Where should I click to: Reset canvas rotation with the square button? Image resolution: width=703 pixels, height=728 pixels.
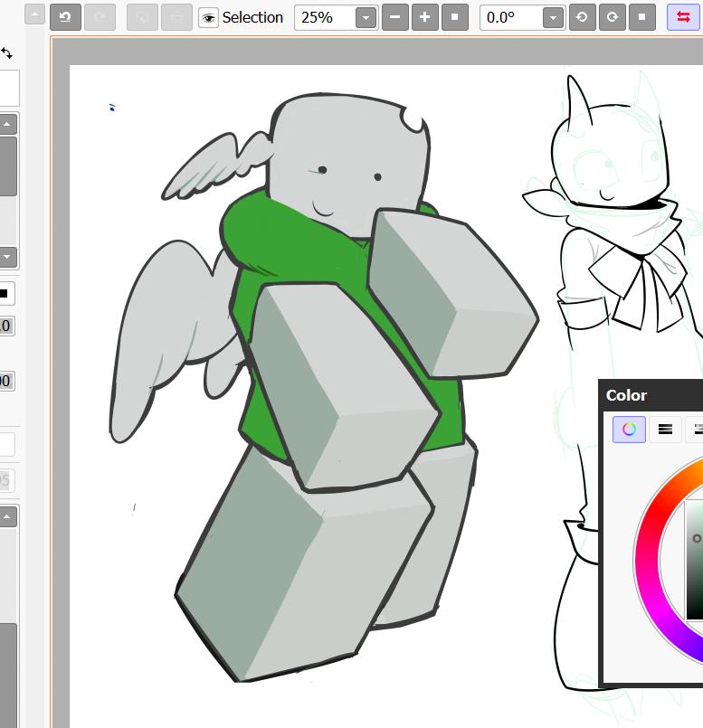[642, 17]
